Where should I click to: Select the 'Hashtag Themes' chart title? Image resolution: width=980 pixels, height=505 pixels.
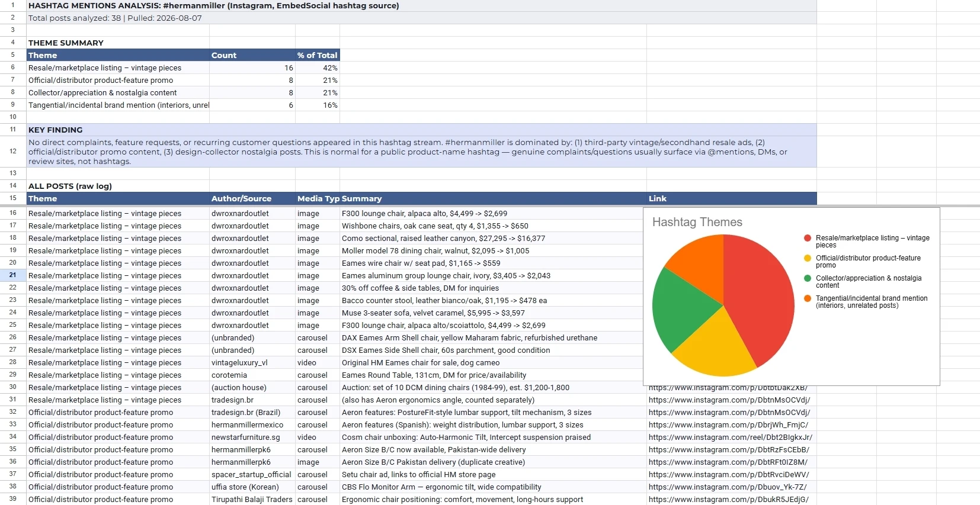click(697, 222)
